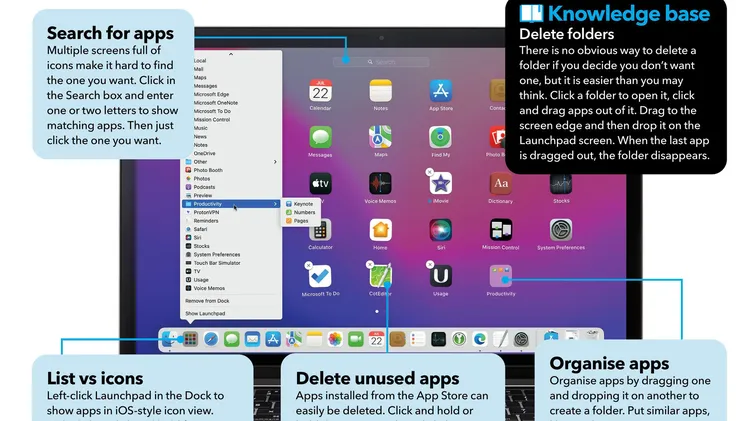Open App Store from the Dock
Screen dimensions: 750x421
click(273, 339)
